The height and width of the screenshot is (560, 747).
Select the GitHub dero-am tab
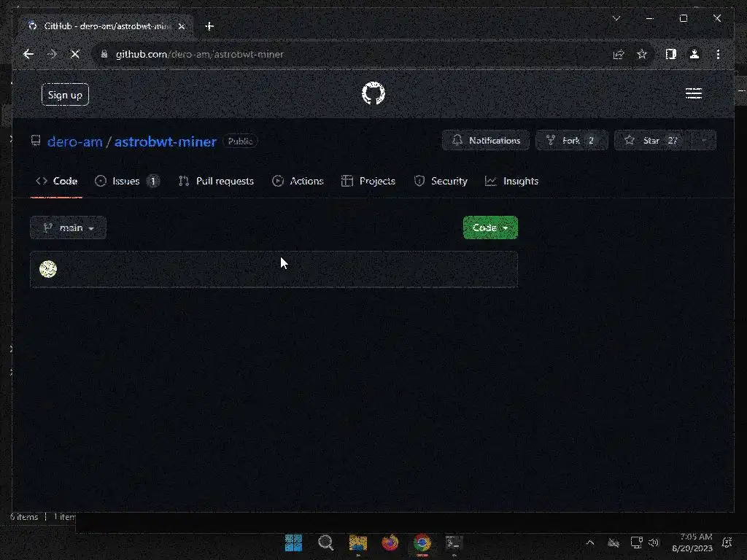tap(107, 26)
